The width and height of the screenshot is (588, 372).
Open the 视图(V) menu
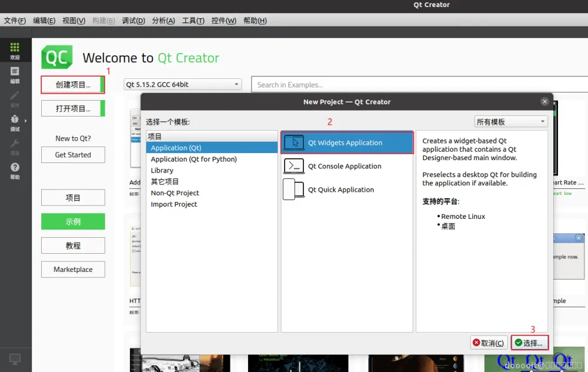[74, 21]
